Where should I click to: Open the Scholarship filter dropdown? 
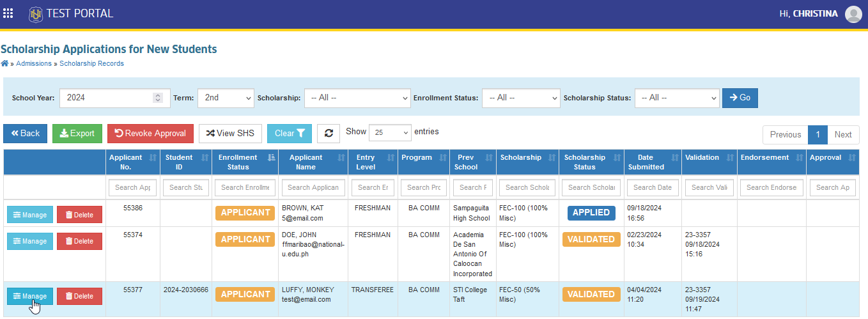(357, 98)
